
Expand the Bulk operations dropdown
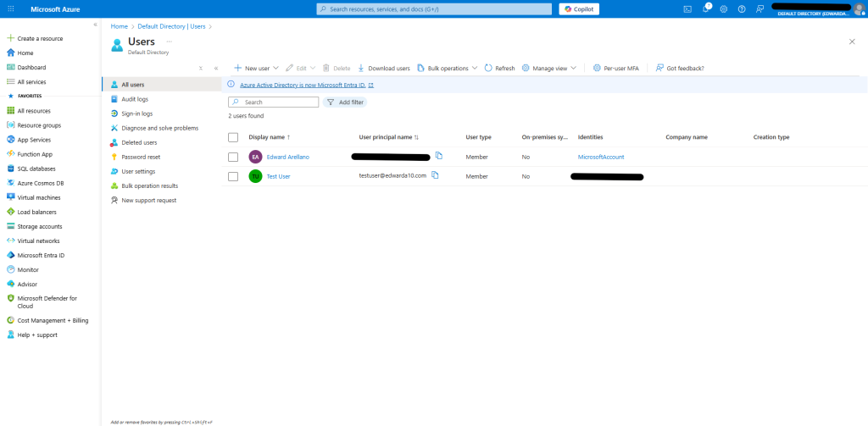(475, 68)
